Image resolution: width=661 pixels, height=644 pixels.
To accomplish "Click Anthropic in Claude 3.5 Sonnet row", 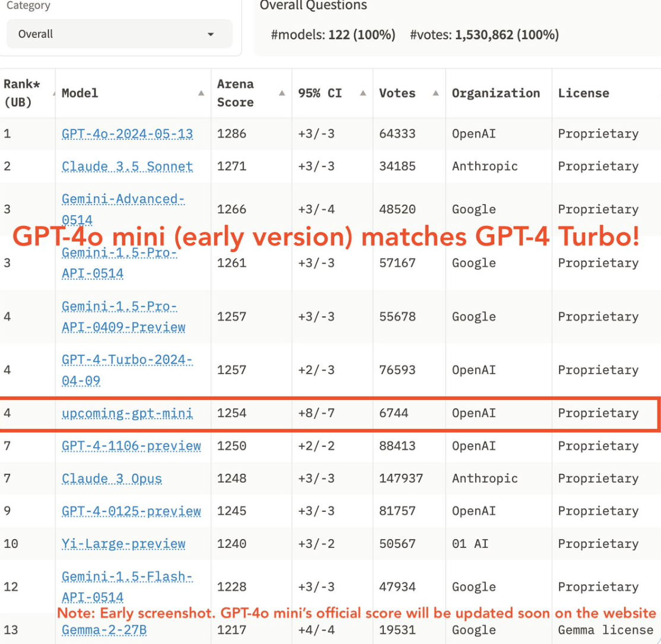I will (x=485, y=167).
